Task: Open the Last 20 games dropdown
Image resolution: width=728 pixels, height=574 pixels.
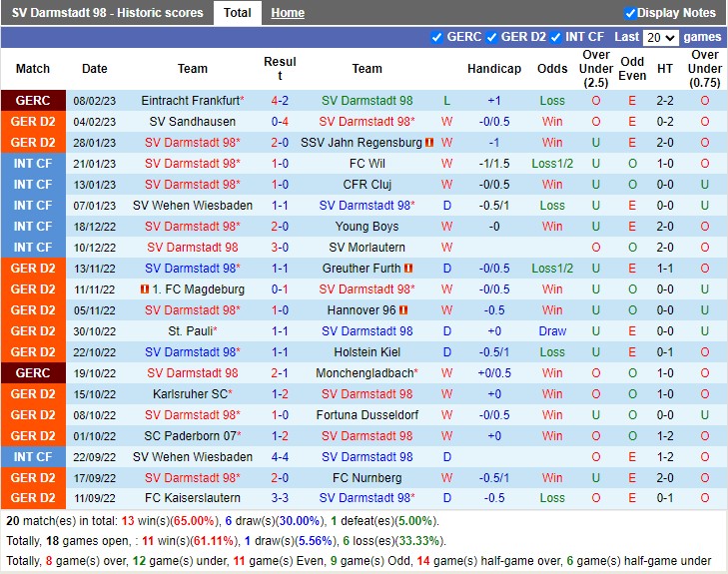Action: tap(659, 37)
